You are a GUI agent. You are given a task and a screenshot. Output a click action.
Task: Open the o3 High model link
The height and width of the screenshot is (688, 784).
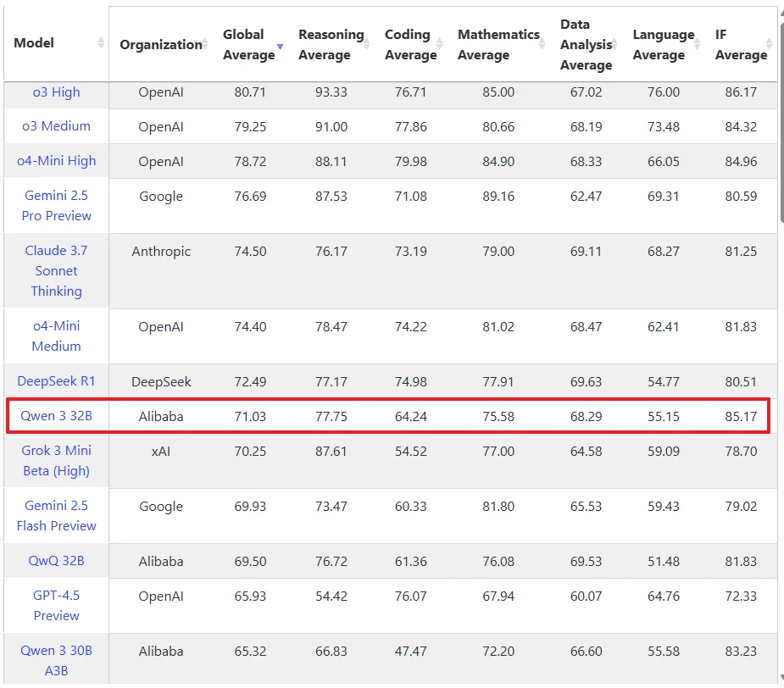coord(56,92)
